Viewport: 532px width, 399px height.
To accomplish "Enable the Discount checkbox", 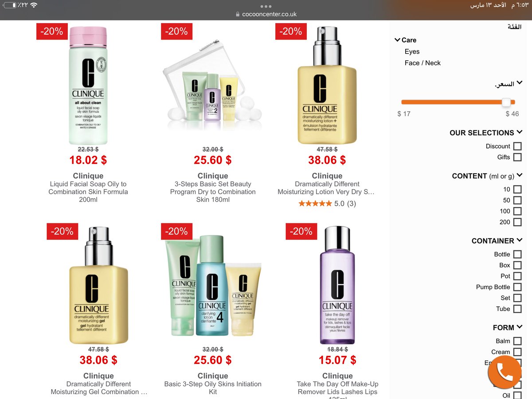I will pos(517,146).
